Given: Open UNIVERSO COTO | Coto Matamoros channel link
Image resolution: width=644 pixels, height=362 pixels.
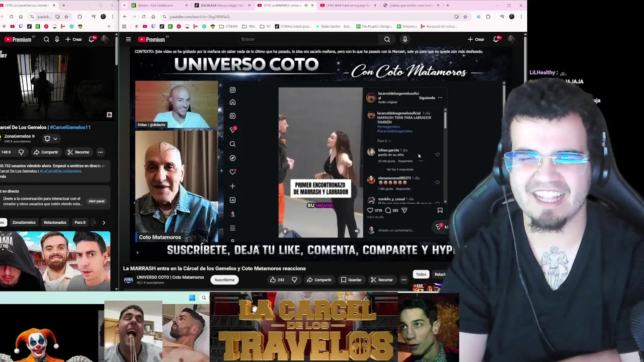Looking at the screenshot, I should pos(170,277).
